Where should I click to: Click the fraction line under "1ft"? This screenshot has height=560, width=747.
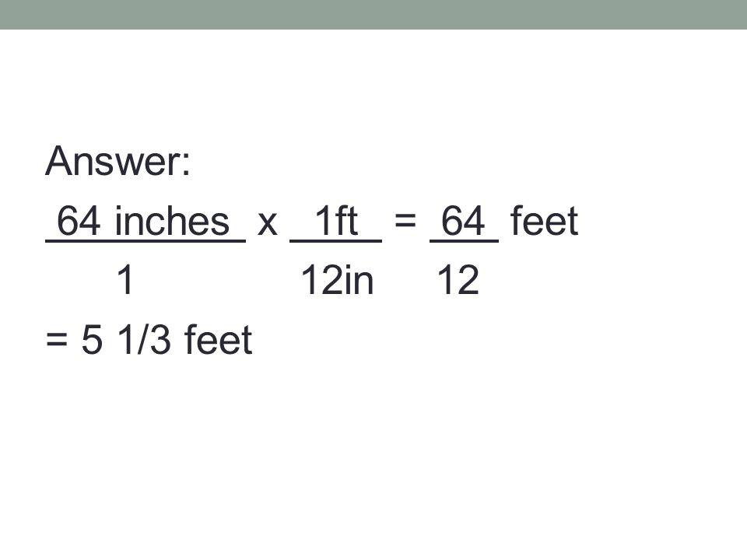pyautogui.click(x=335, y=241)
